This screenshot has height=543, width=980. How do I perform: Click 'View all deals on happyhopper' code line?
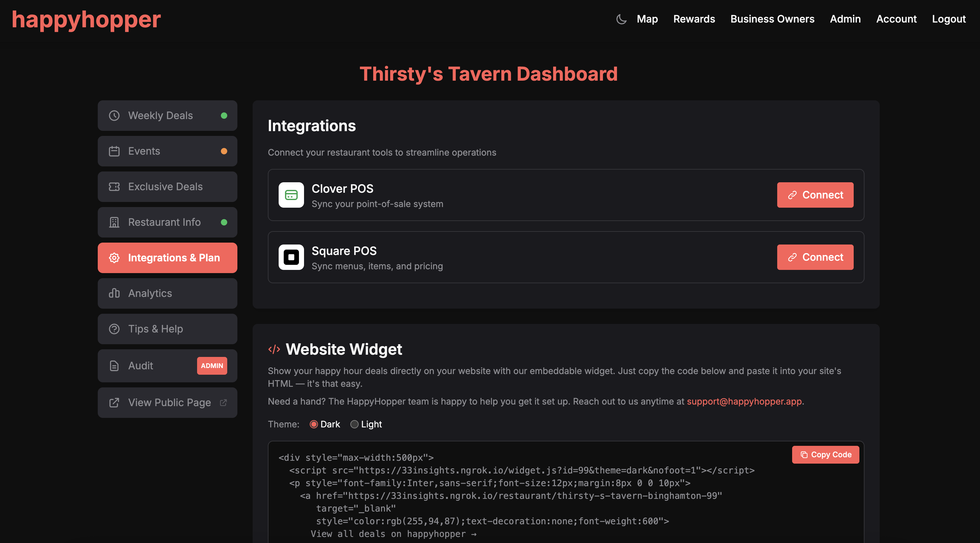(394, 534)
